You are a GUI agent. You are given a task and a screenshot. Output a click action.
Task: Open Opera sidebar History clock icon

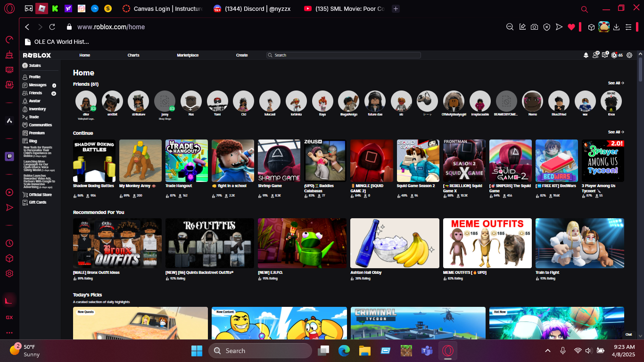click(x=9, y=243)
